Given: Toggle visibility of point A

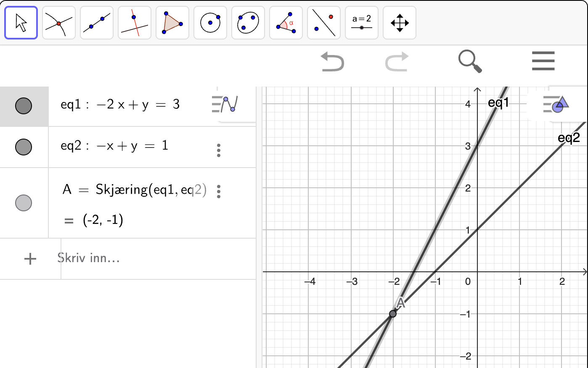Looking at the screenshot, I should (24, 203).
